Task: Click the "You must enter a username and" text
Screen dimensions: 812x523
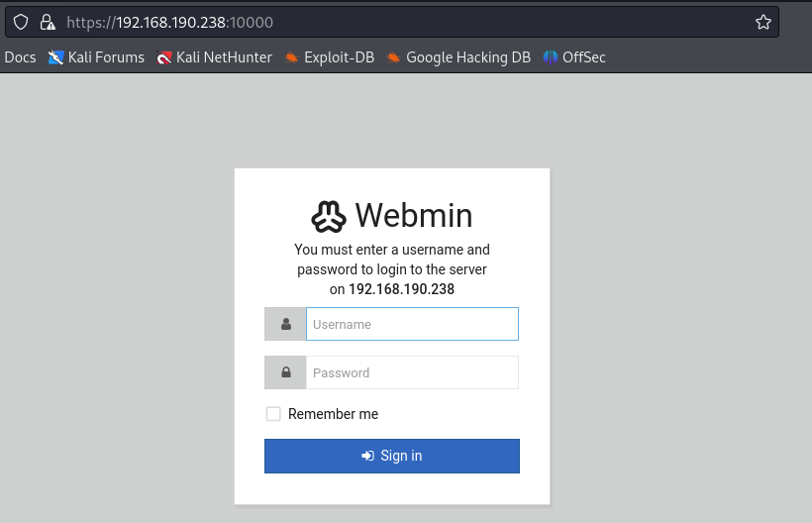Action: [392, 250]
